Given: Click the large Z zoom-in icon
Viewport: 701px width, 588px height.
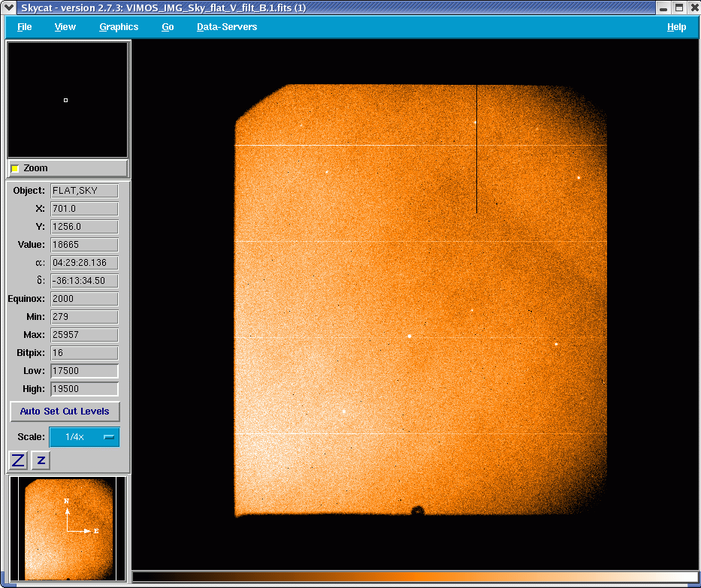Looking at the screenshot, I should [18, 460].
